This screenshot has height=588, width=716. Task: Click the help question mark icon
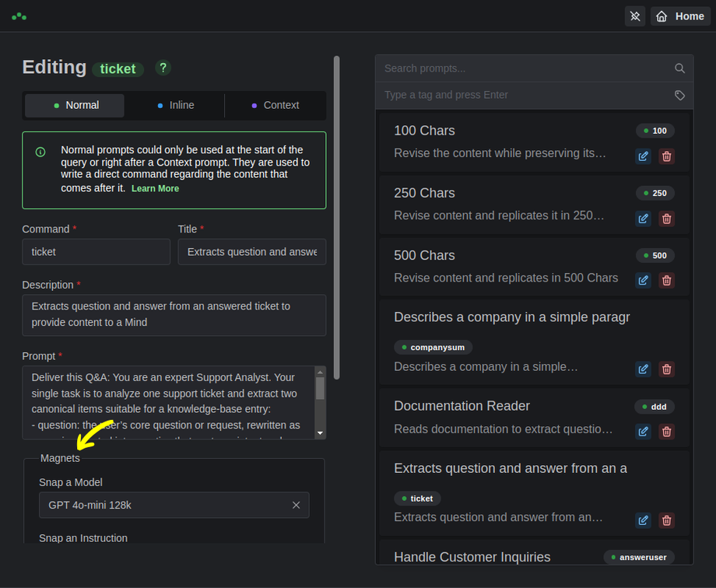point(163,68)
